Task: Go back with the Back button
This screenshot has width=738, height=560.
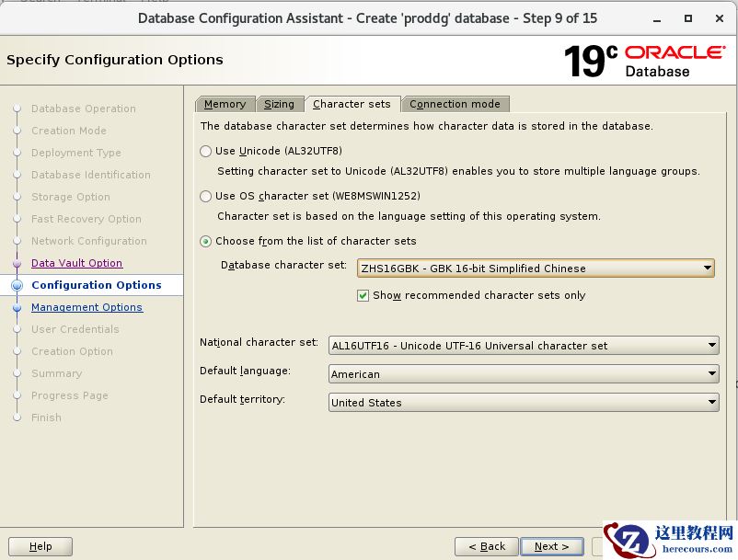Action: pyautogui.click(x=487, y=546)
